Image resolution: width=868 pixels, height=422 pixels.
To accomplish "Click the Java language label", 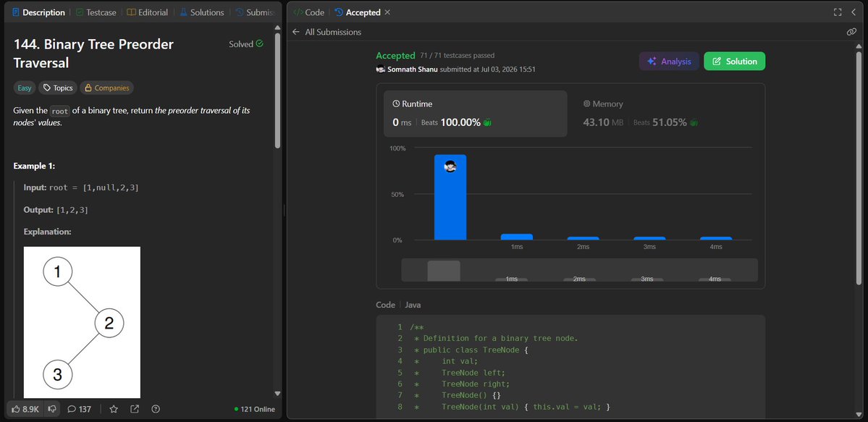I will click(x=413, y=305).
